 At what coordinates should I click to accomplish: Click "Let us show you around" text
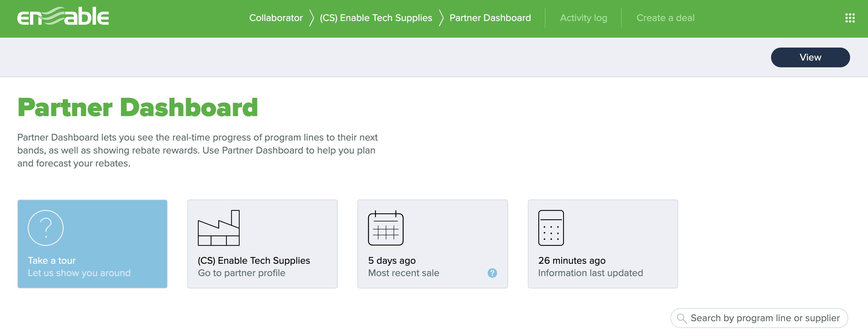click(79, 273)
